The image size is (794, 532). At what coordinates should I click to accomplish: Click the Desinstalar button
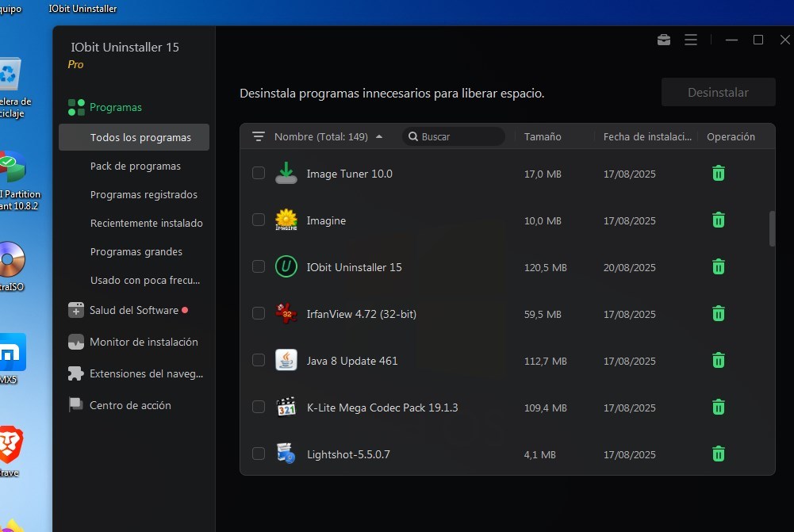[718, 92]
